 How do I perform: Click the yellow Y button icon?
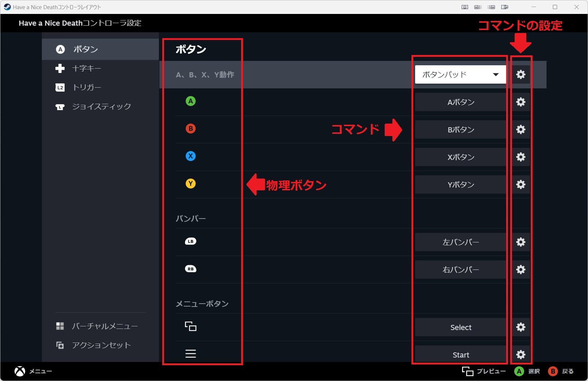tap(190, 184)
